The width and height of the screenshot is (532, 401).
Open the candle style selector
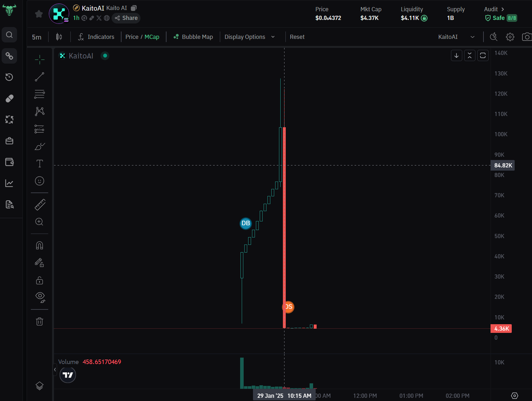[59, 37]
